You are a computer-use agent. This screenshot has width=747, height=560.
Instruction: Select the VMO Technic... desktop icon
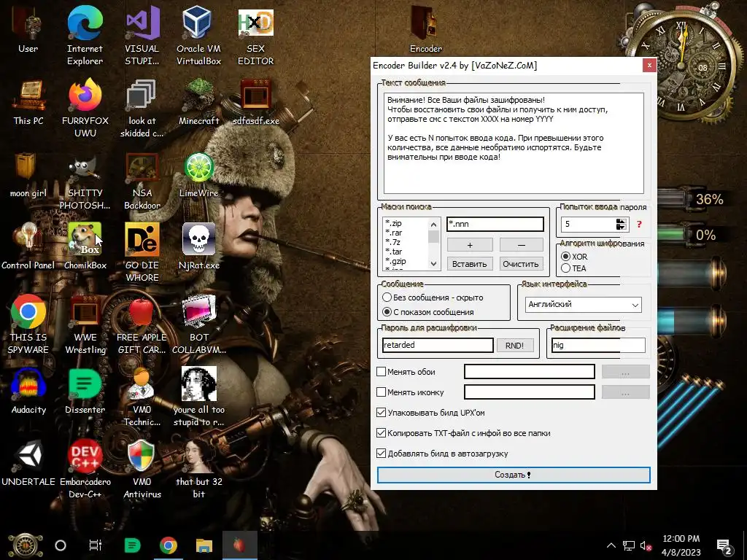(x=142, y=397)
